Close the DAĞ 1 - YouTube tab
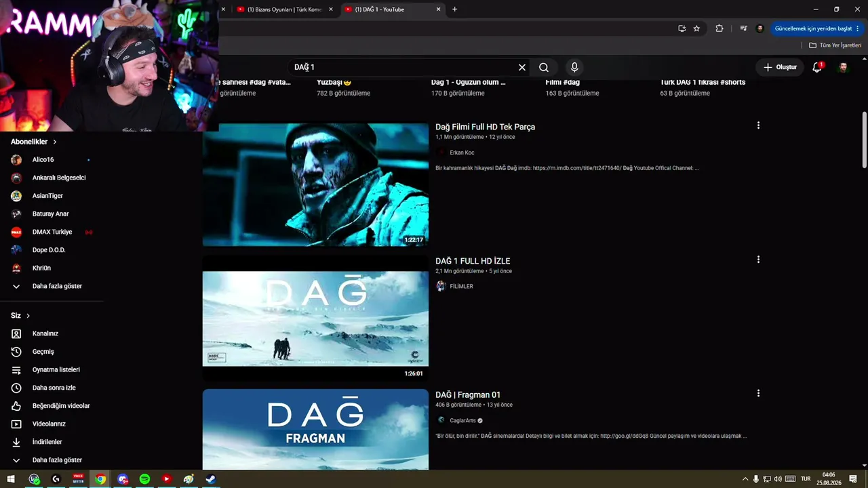 pos(438,9)
